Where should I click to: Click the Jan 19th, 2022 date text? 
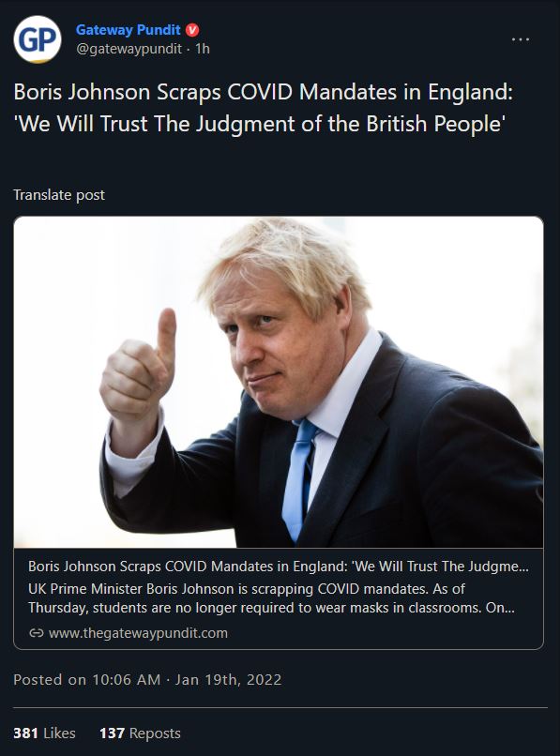[x=228, y=679]
